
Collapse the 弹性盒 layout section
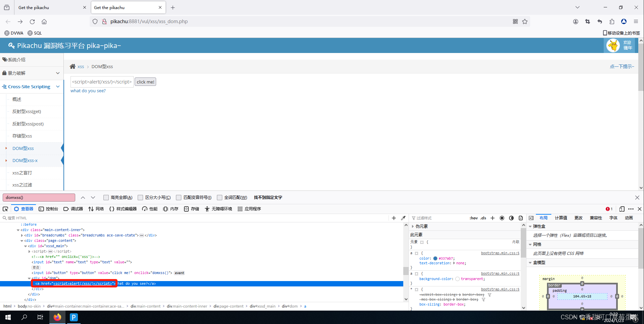[x=531, y=226]
